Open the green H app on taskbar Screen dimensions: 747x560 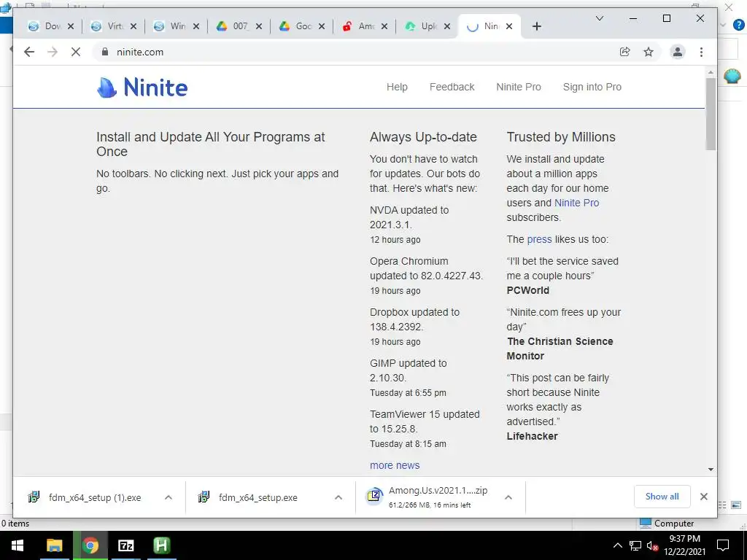point(161,545)
